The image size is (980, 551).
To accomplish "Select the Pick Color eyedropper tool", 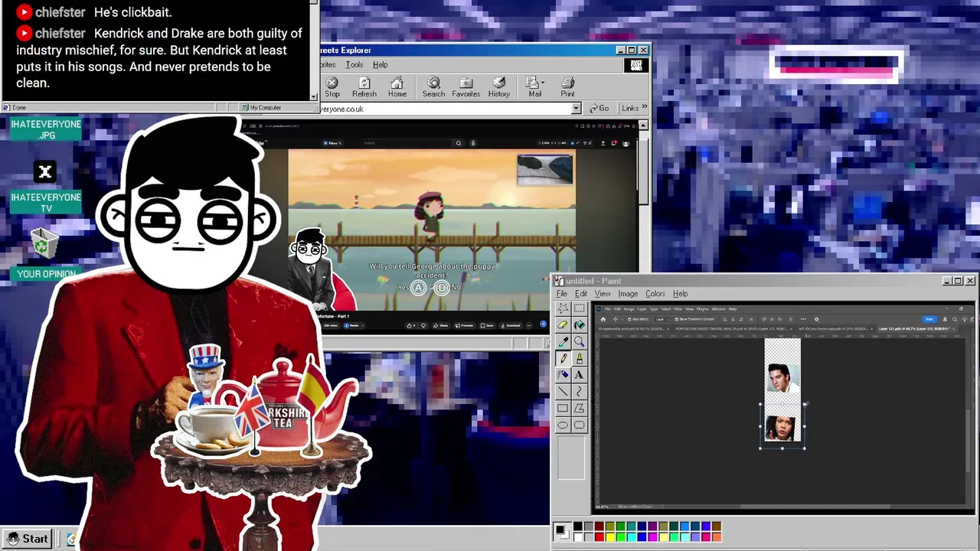I will pyautogui.click(x=563, y=342).
